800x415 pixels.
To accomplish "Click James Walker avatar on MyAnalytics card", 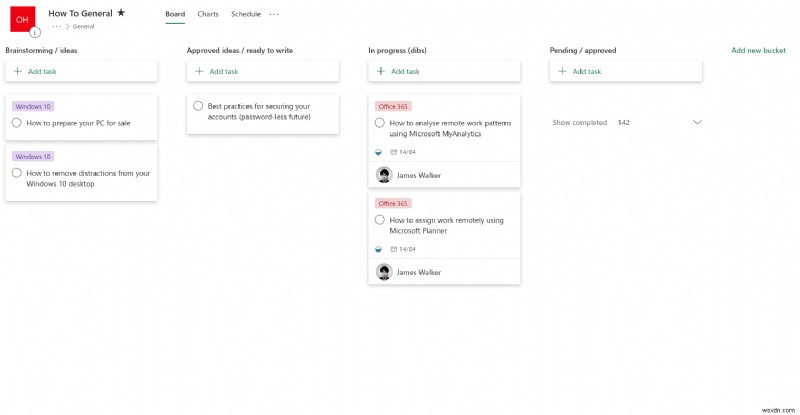I will coord(384,175).
